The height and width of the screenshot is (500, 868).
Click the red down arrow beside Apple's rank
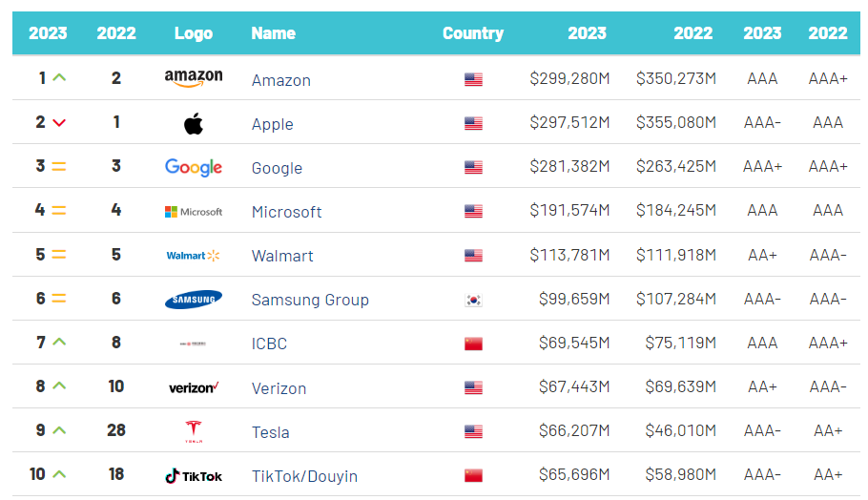click(59, 122)
